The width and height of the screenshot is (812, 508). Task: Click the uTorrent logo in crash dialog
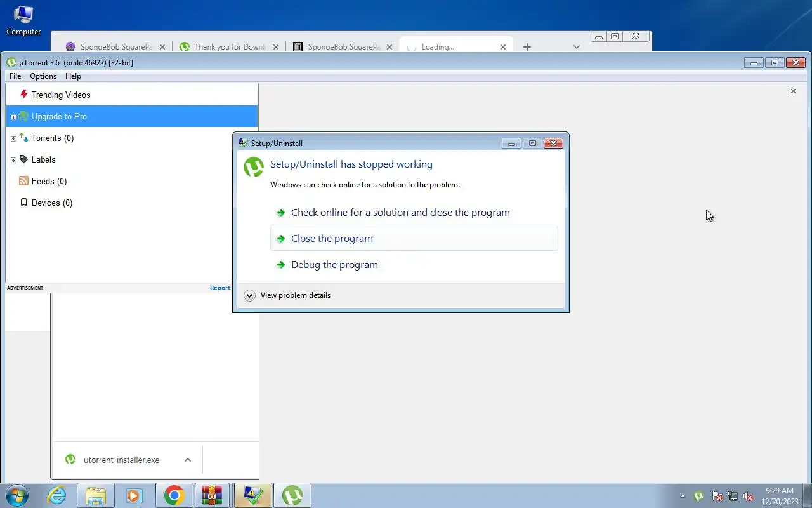pos(254,167)
